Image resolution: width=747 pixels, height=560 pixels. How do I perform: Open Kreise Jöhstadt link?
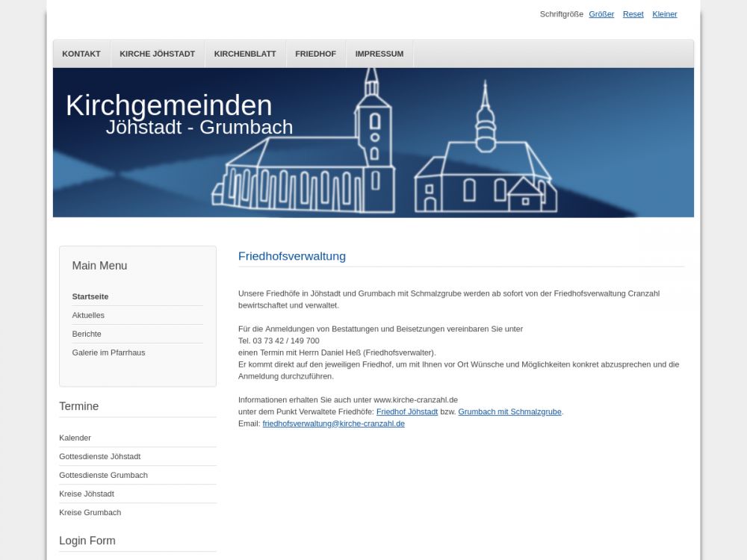click(x=87, y=494)
